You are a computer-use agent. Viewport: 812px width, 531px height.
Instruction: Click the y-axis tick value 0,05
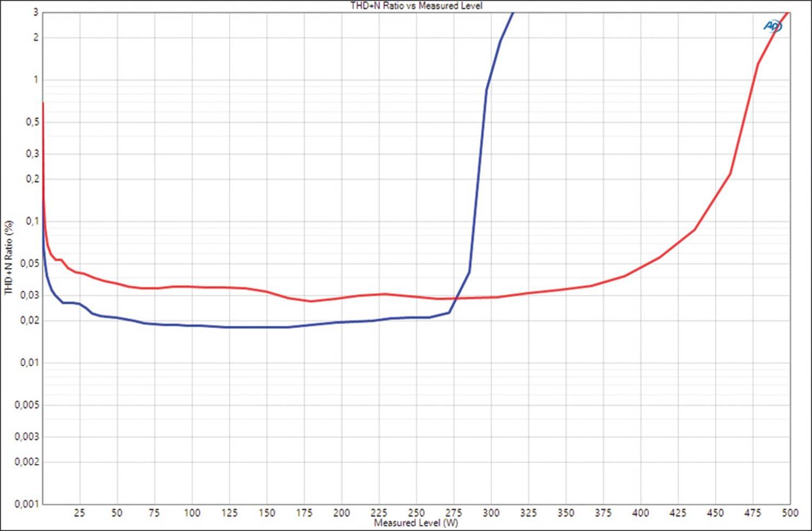coord(30,264)
